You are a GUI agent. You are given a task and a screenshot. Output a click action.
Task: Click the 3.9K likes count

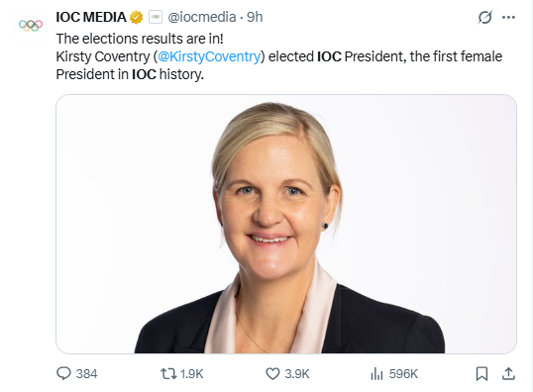click(297, 374)
